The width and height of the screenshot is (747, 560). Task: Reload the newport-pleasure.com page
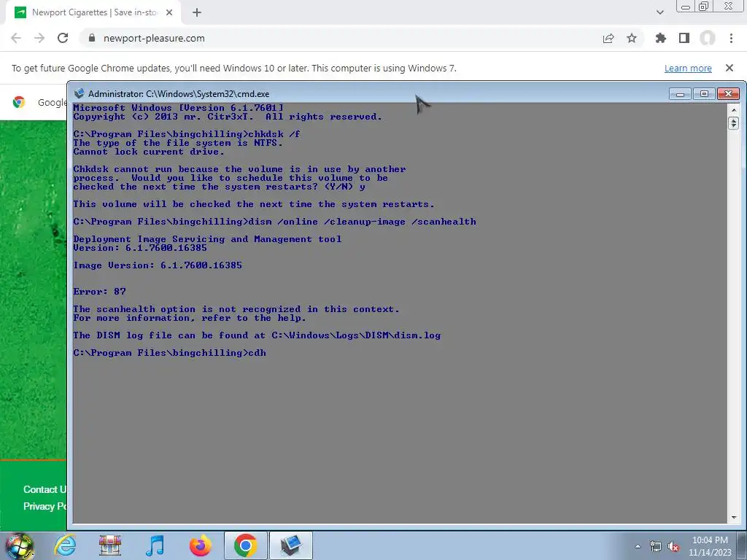pos(63,38)
